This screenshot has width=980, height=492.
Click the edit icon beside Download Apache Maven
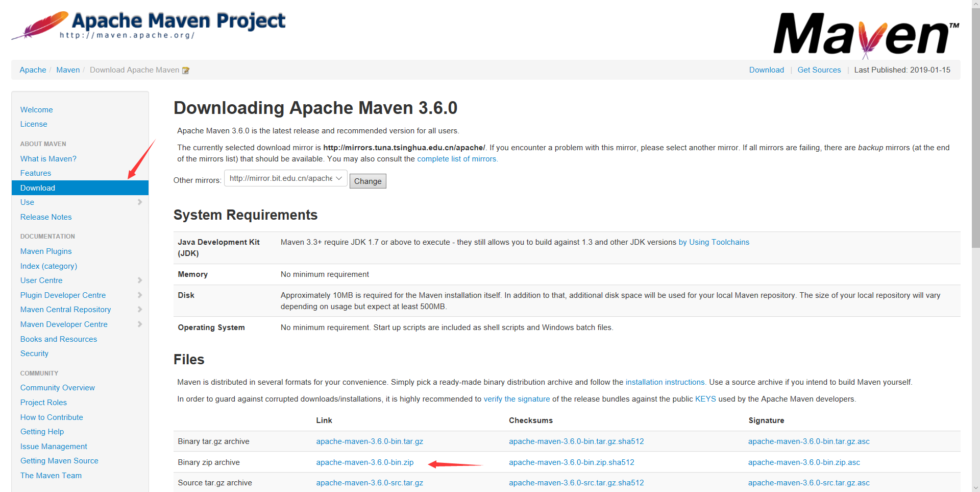point(186,71)
